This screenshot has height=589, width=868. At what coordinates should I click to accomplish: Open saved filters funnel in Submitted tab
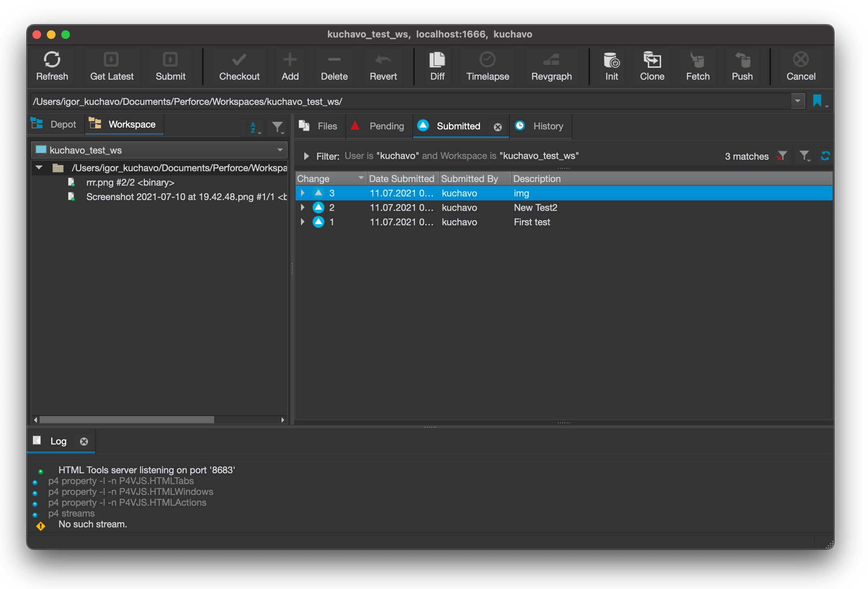[804, 156]
